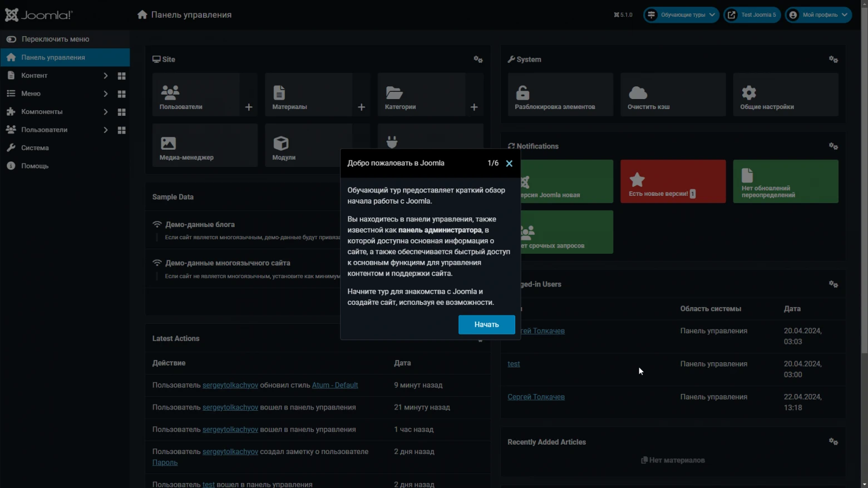Expand the Контент sidebar submenu
The image size is (868, 488).
click(x=105, y=76)
